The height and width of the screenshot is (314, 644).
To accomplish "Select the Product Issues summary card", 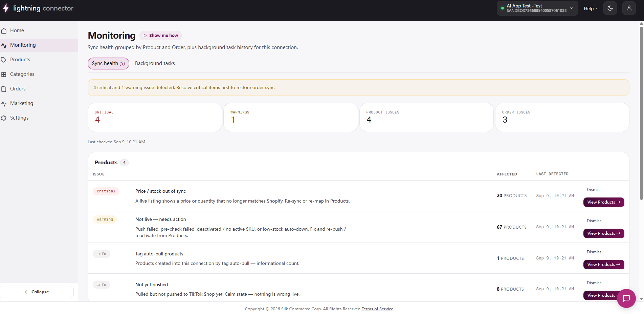I will 426,118.
